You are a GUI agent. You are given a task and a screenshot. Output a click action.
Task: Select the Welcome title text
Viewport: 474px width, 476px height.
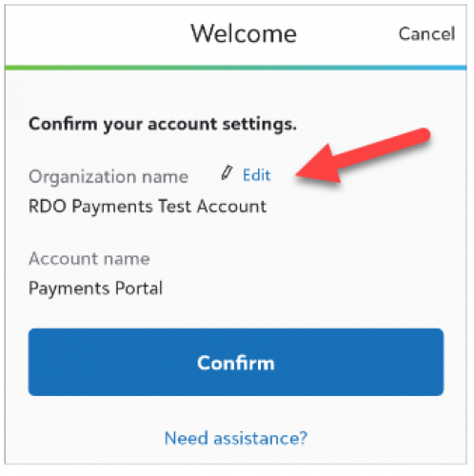pyautogui.click(x=244, y=33)
